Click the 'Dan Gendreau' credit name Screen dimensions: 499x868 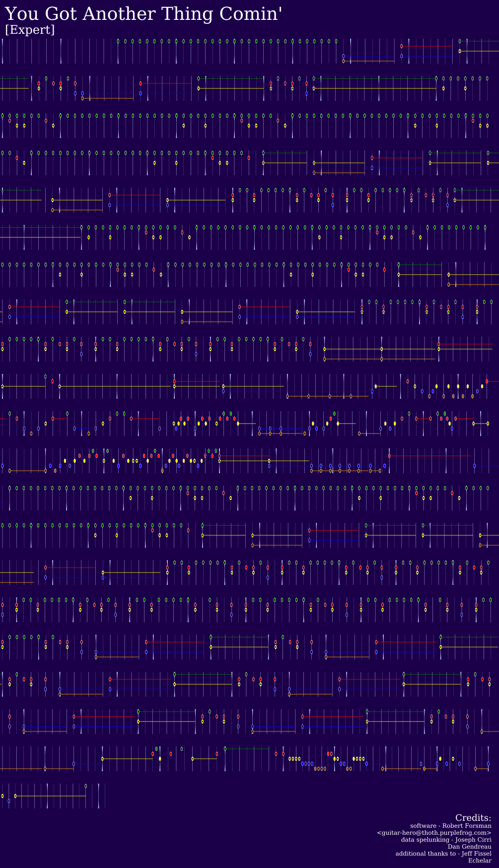coord(470,847)
